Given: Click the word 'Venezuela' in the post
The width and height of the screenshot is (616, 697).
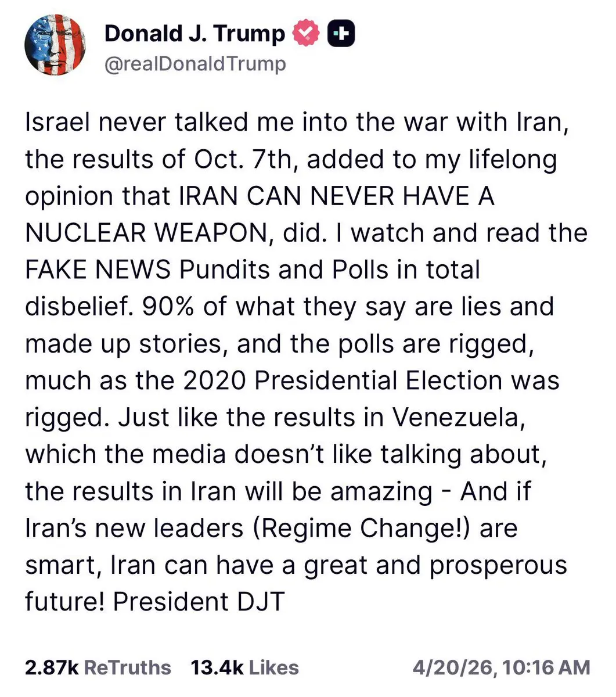Looking at the screenshot, I should pyautogui.click(x=459, y=418).
